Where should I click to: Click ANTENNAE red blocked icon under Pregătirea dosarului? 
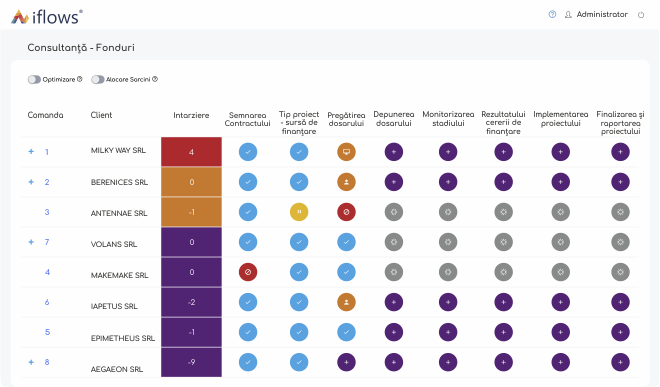click(x=346, y=212)
